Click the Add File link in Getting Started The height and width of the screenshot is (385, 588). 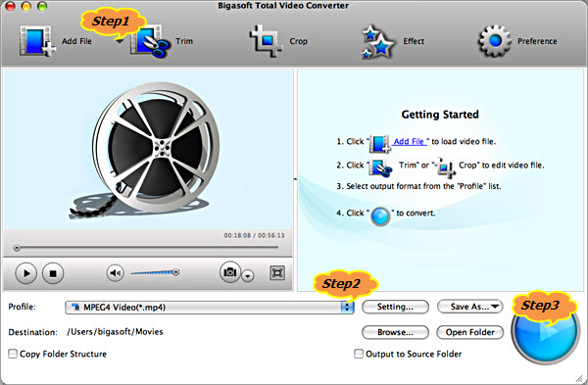tap(409, 141)
